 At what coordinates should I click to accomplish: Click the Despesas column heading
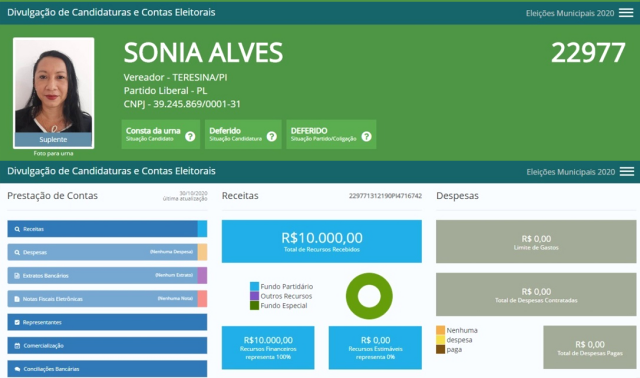coord(457,196)
